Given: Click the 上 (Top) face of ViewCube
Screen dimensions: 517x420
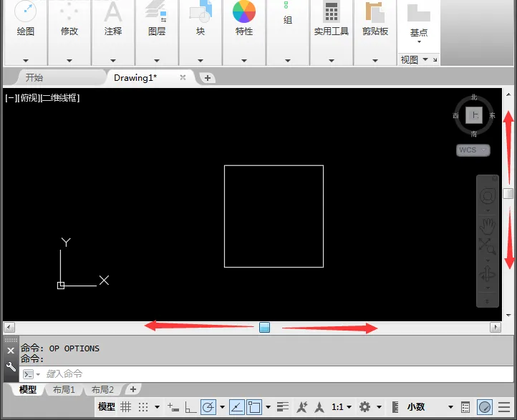Looking at the screenshot, I should [x=474, y=115].
